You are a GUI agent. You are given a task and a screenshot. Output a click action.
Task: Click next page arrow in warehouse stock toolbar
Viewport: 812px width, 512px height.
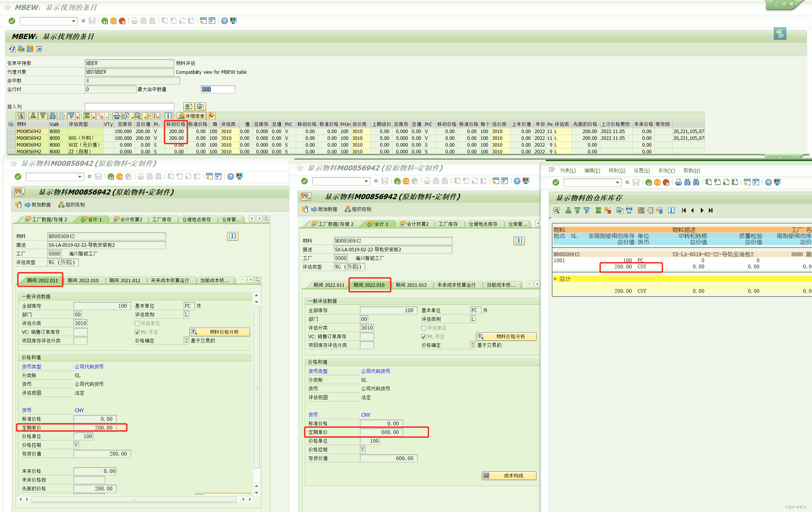pos(702,210)
